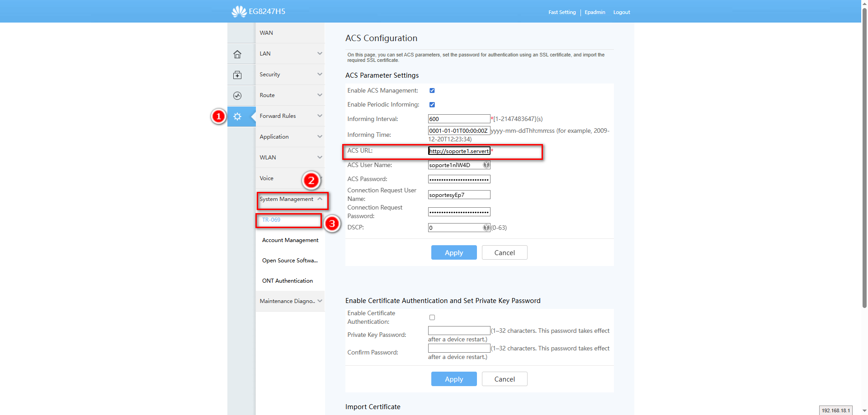Click the page's vertical scrollbar thumb
868x415 pixels.
click(x=864, y=158)
